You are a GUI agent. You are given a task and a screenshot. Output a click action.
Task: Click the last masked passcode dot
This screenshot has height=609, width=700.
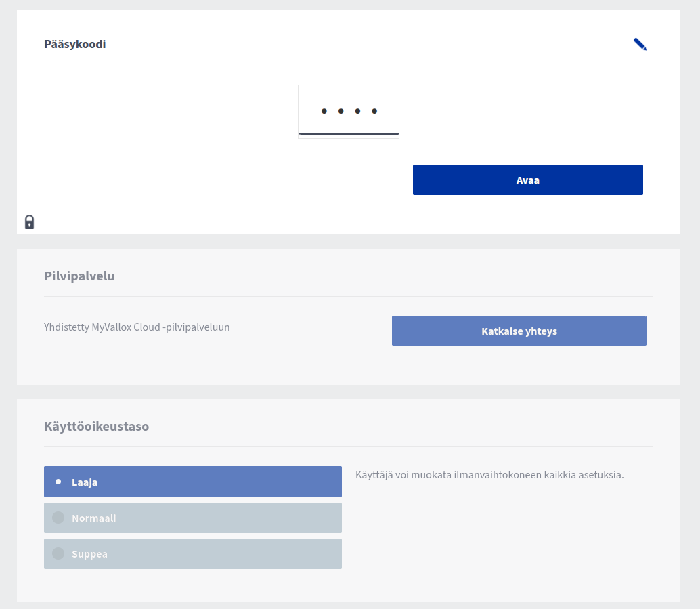[x=374, y=111]
